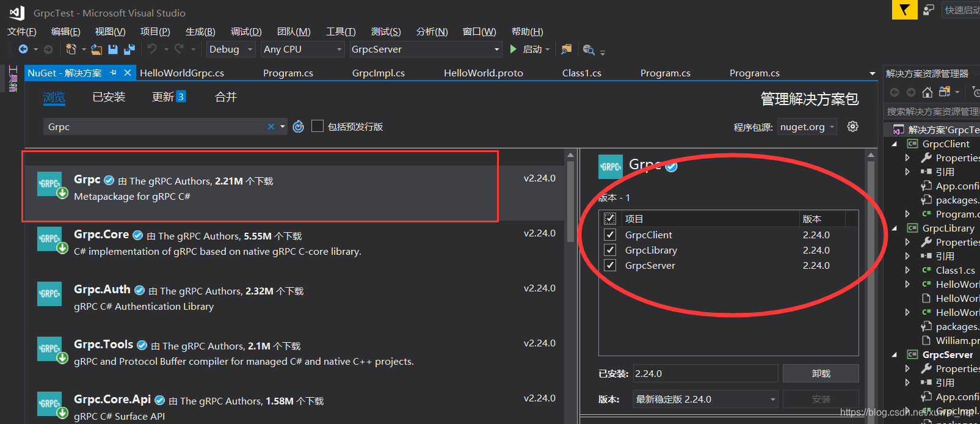980x424 pixels.
Task: Expand Class1.cs node in Solution Explorer
Action: 907,271
